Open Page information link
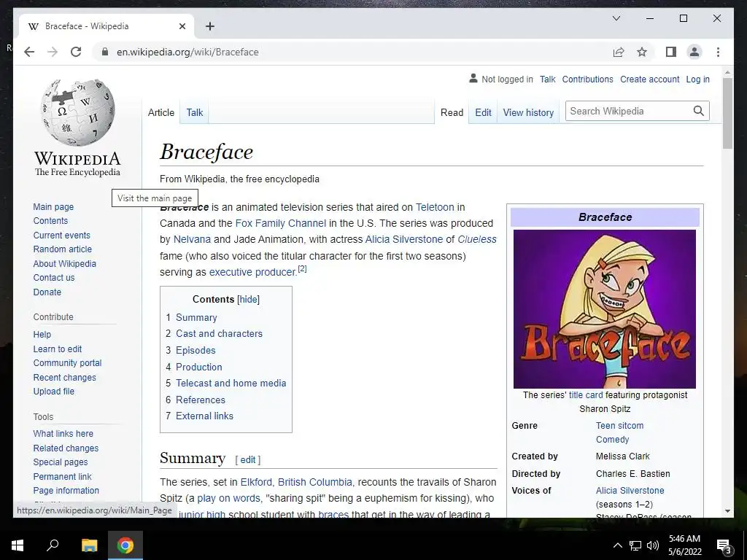This screenshot has height=560, width=747. point(66,490)
